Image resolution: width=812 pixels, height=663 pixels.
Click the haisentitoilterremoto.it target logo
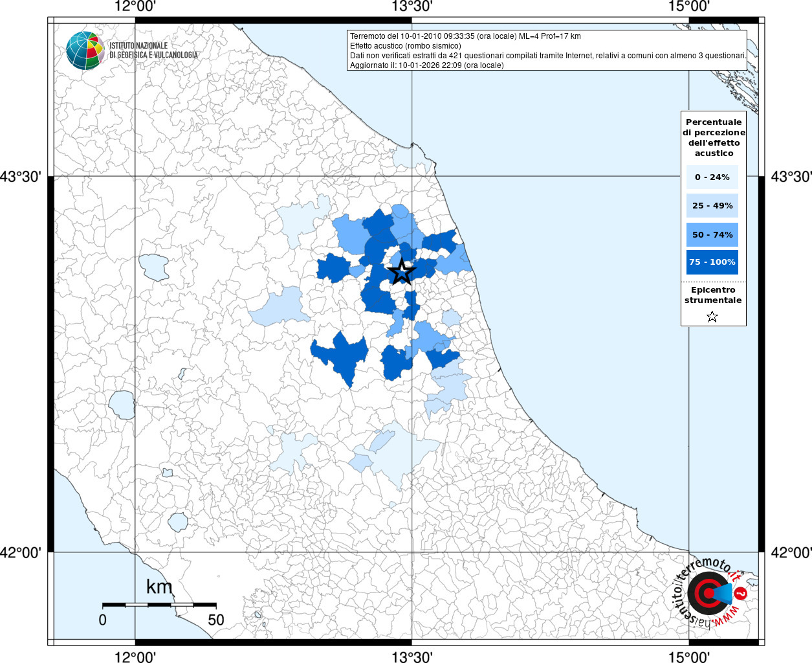(710, 594)
